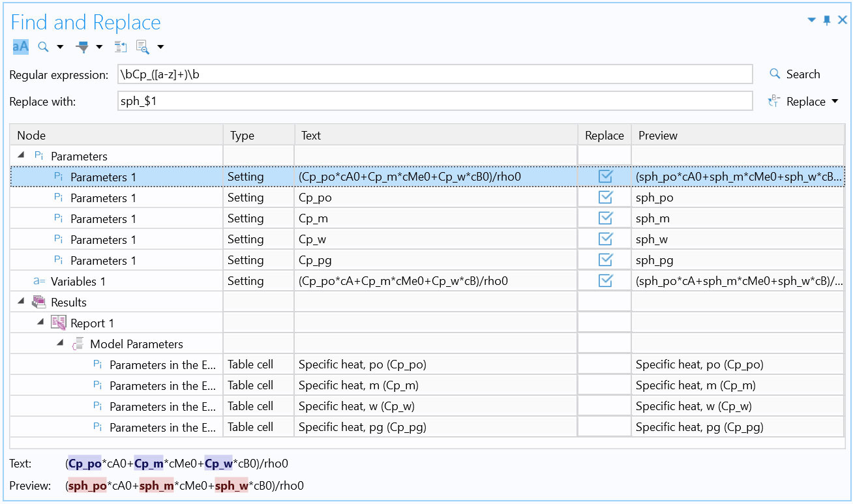Click highlighted 'Cp_w' in bottom Text line

coord(218,464)
